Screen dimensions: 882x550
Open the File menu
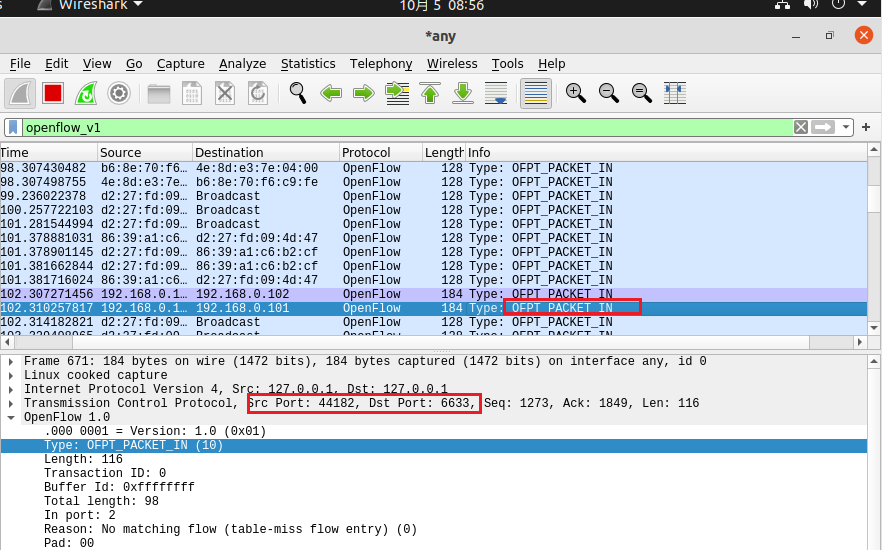click(20, 64)
